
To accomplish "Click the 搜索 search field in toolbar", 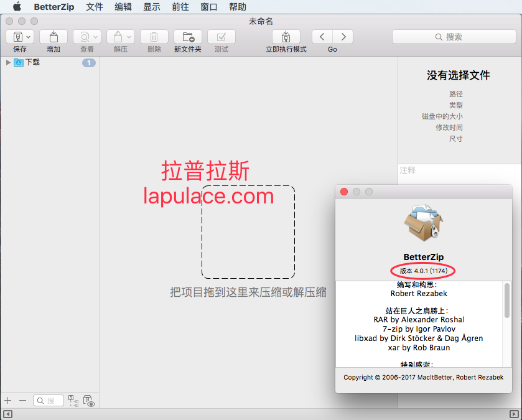I will pos(454,37).
